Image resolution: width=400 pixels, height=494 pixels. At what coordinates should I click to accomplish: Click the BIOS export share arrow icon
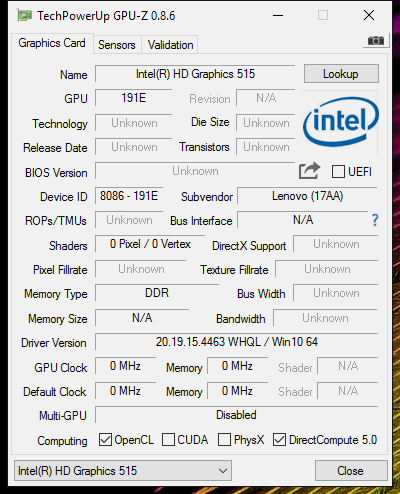coord(309,171)
